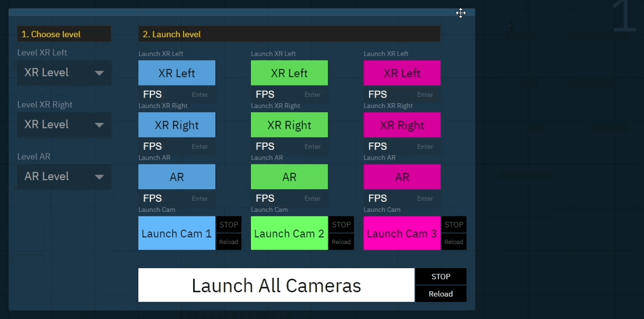
Task: Click the magenta XR Left button
Action: pyautogui.click(x=402, y=73)
